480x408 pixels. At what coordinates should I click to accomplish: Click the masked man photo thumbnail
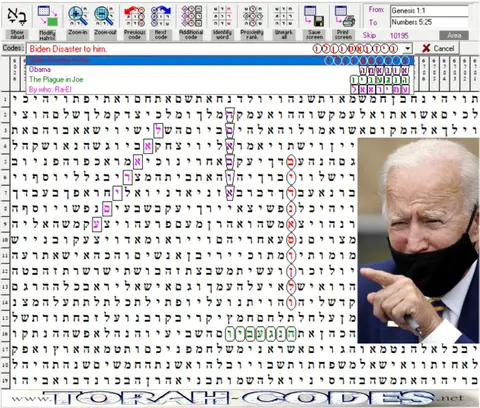pyautogui.click(x=418, y=240)
